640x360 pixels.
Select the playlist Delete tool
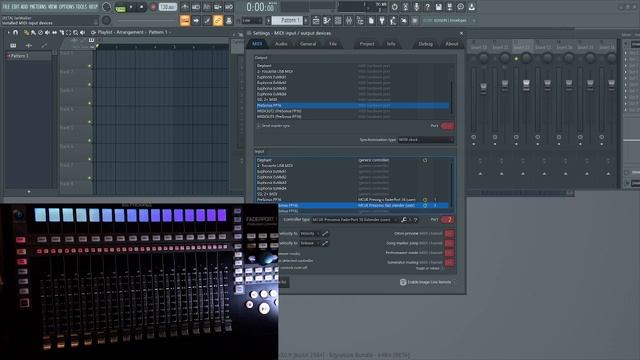tap(40, 32)
